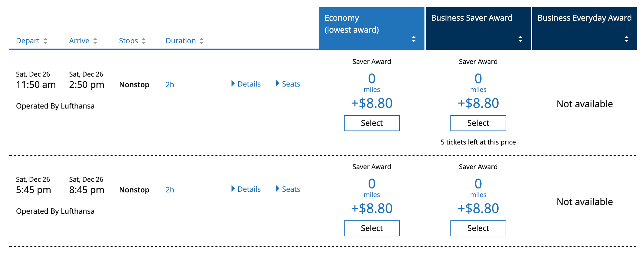Expand Details for the 5:45 pm flight

[x=246, y=189]
